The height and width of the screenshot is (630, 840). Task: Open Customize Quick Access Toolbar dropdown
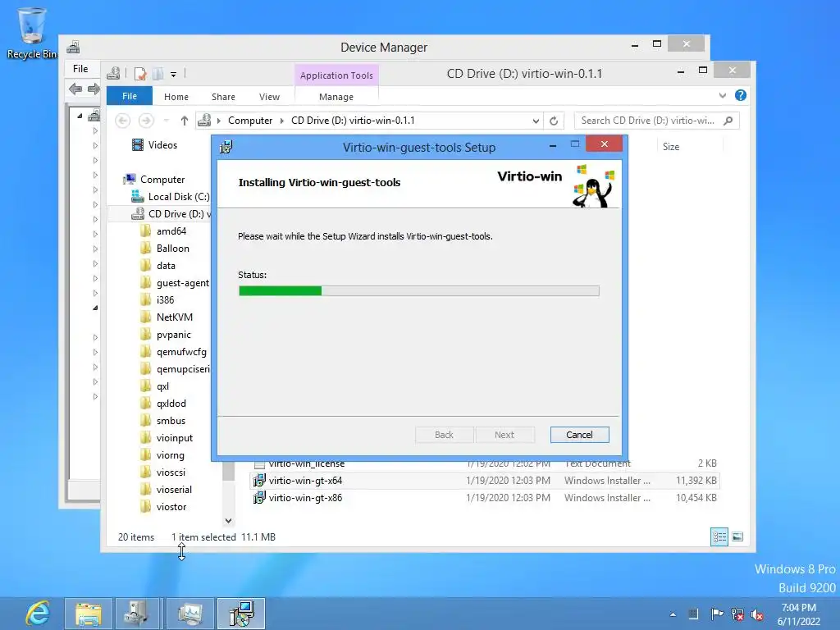(x=174, y=75)
